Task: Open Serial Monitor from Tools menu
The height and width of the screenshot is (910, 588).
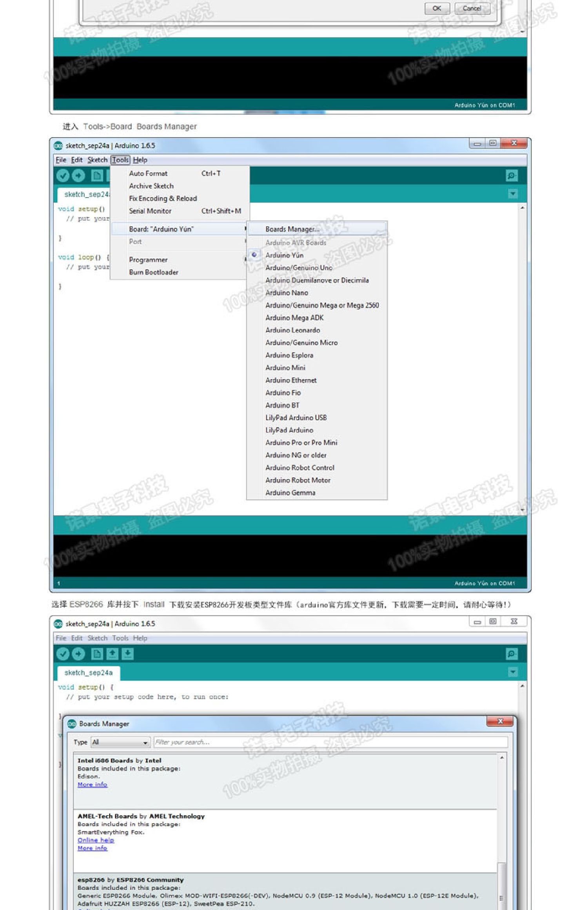Action: (x=180, y=211)
